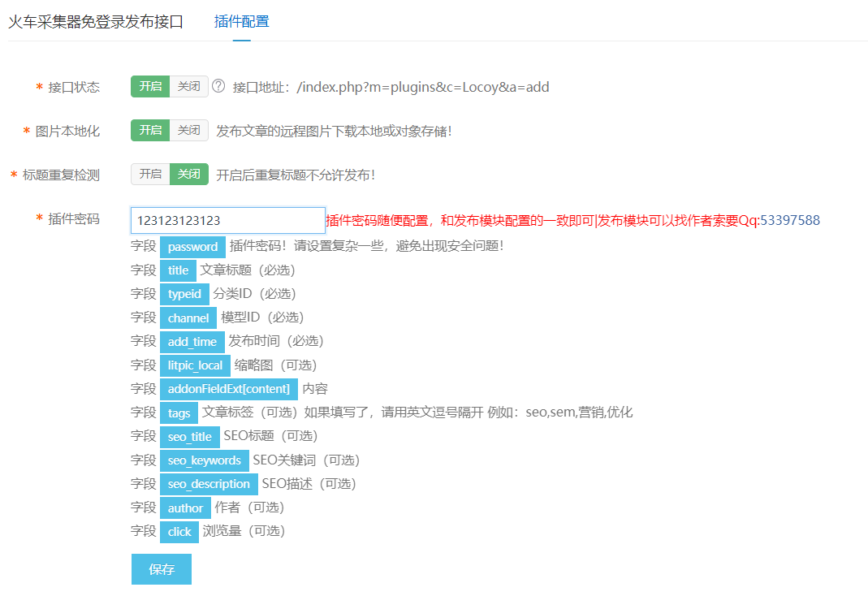Click the 作者（可选） description
868x596 pixels.
tap(249, 507)
